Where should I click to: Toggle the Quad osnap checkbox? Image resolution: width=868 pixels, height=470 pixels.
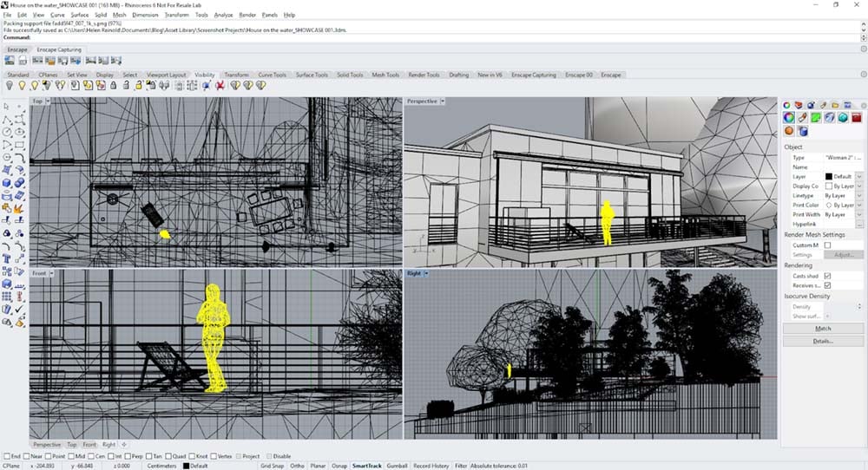[x=168, y=456]
